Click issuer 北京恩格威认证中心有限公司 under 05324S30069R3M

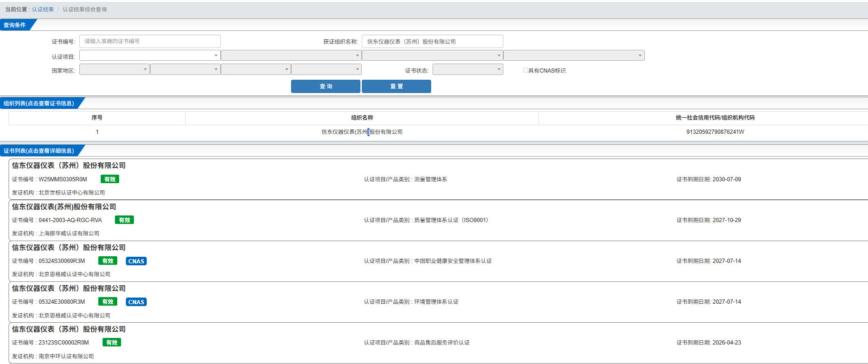(75, 274)
